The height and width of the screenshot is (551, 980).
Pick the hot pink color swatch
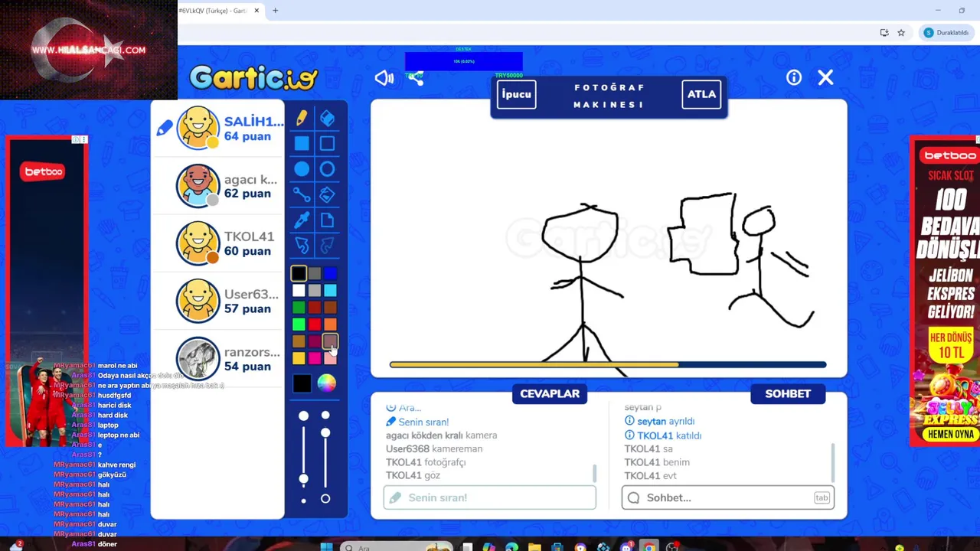click(x=315, y=358)
